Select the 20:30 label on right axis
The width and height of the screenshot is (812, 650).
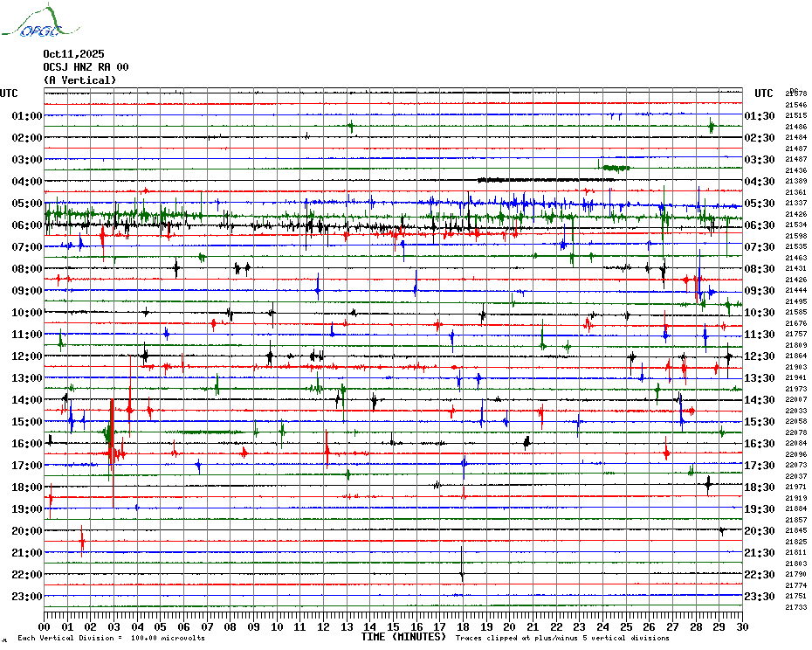(759, 531)
